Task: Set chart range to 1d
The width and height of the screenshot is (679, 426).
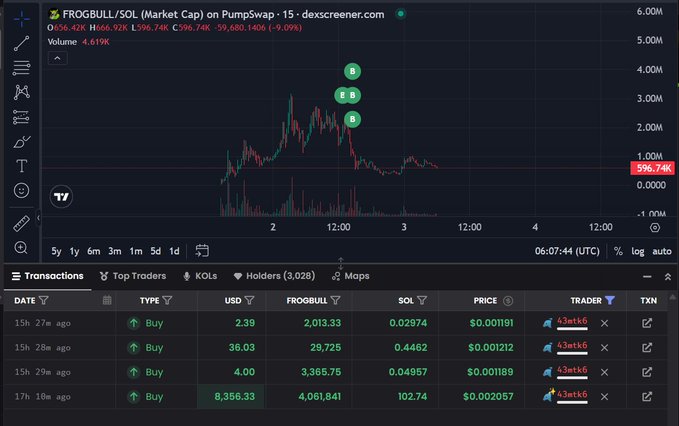Action: pos(174,251)
